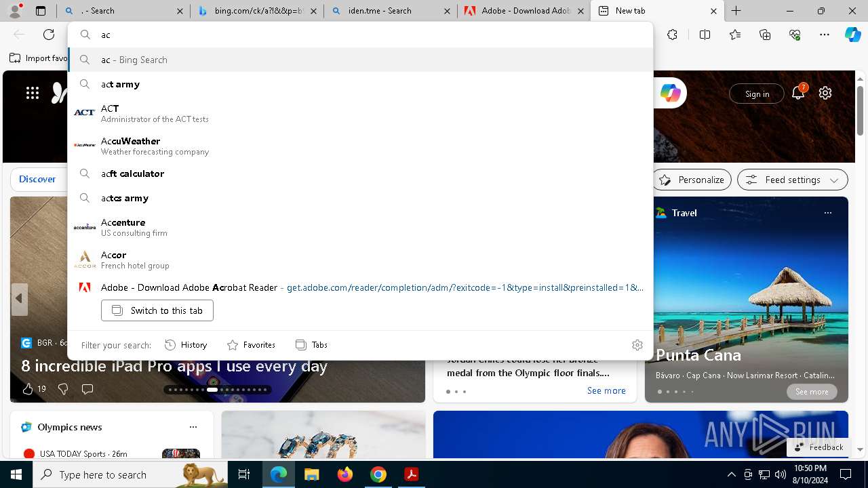Filter search by Tabs
Screen dimensions: 868x488
pyautogui.click(x=311, y=345)
